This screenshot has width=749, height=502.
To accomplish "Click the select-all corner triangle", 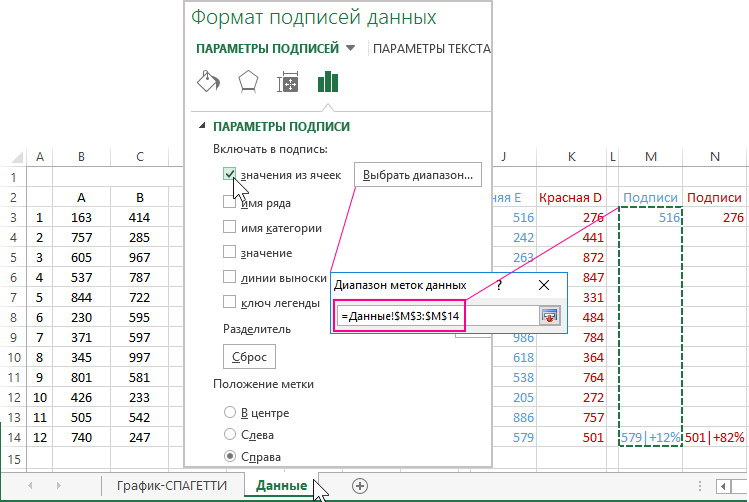I will pyautogui.click(x=17, y=157).
